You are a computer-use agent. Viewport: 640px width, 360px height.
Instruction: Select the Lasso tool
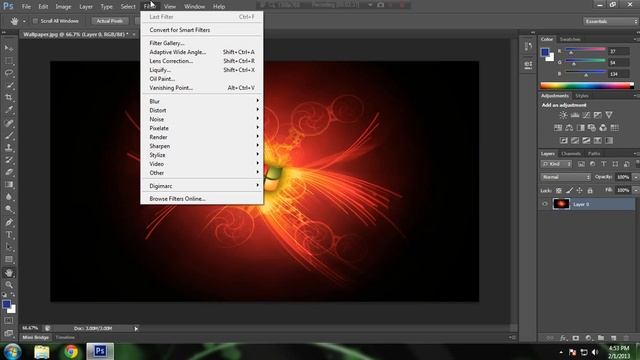pyautogui.click(x=9, y=73)
